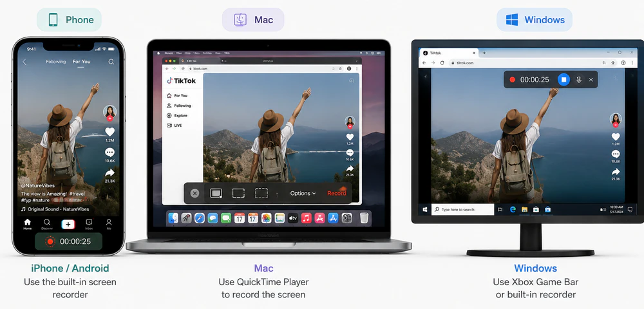Open Music app from the Mac dock
644x309 pixels.
click(x=306, y=218)
